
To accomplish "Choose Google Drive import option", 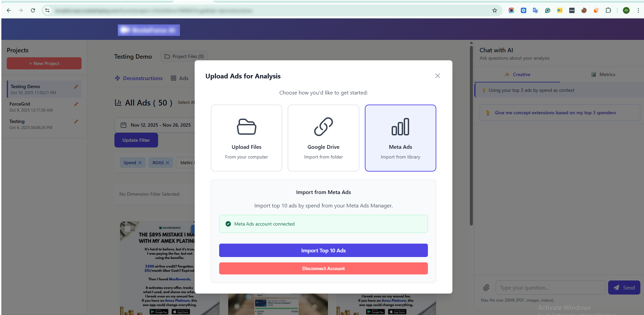I will [323, 138].
